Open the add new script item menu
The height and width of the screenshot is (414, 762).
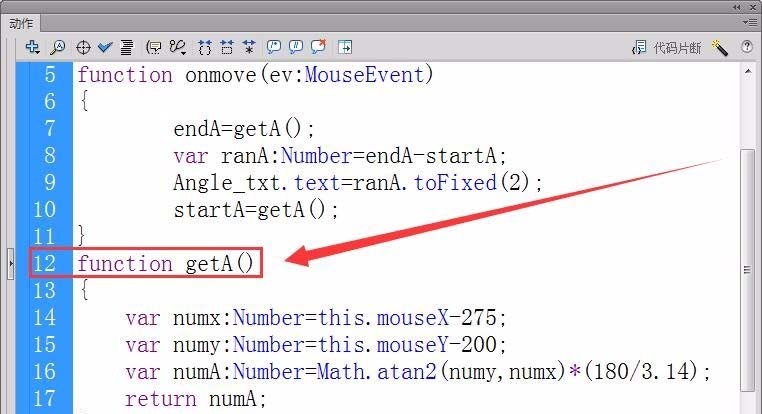[33, 47]
